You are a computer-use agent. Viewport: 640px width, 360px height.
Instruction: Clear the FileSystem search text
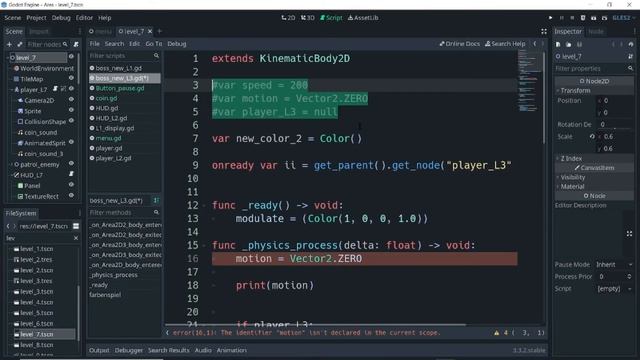click(x=76, y=238)
